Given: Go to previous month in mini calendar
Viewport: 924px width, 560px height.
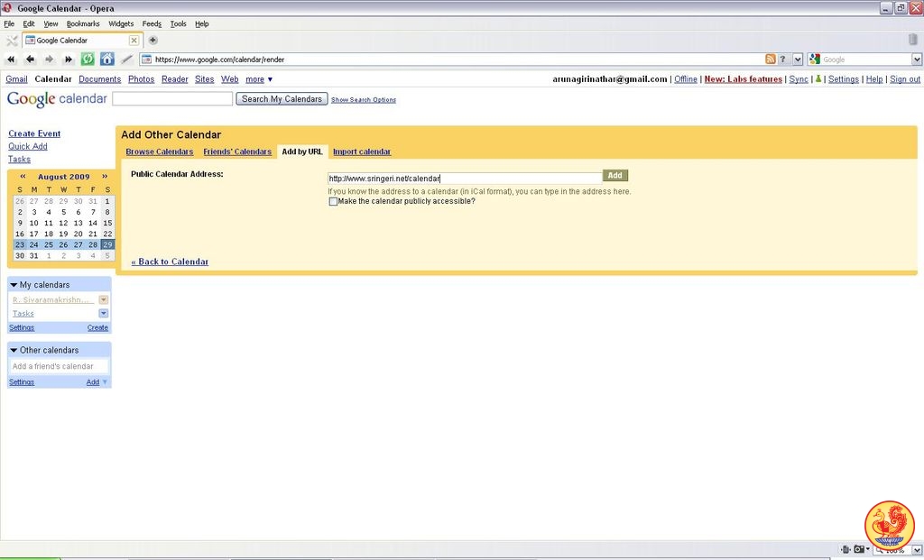Looking at the screenshot, I should (x=23, y=176).
